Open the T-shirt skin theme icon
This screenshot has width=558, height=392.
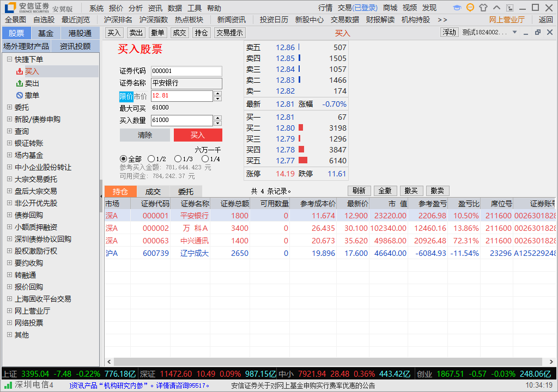click(x=483, y=8)
